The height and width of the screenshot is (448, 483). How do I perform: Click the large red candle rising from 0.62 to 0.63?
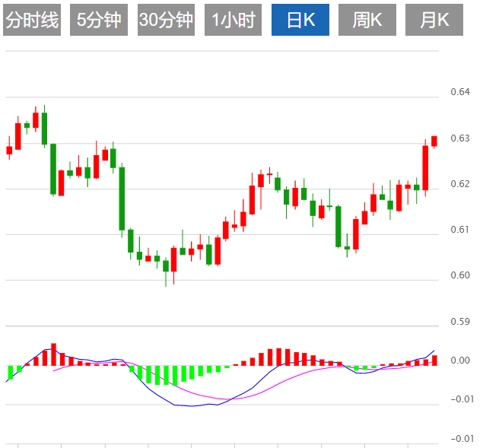(x=425, y=167)
